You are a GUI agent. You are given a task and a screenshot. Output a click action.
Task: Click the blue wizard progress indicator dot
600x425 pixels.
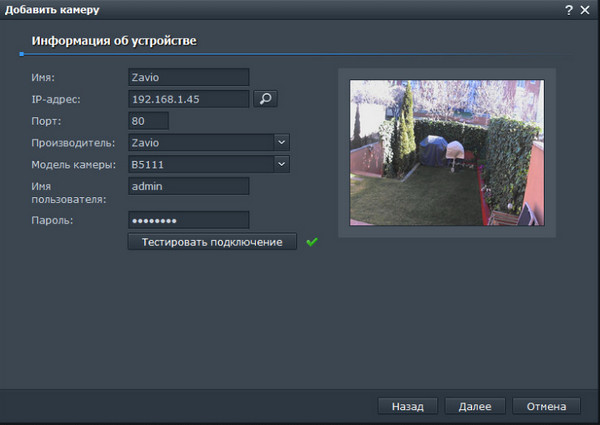point(21,54)
